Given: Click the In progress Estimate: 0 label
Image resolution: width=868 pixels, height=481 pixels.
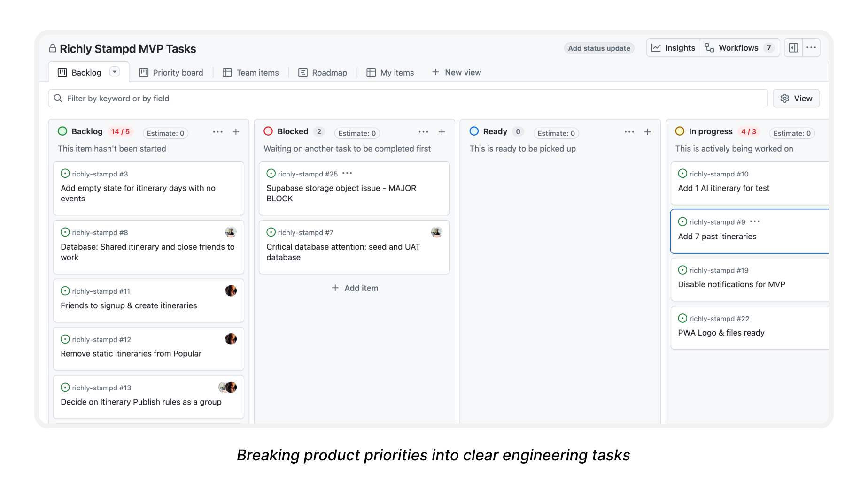Looking at the screenshot, I should (x=792, y=133).
